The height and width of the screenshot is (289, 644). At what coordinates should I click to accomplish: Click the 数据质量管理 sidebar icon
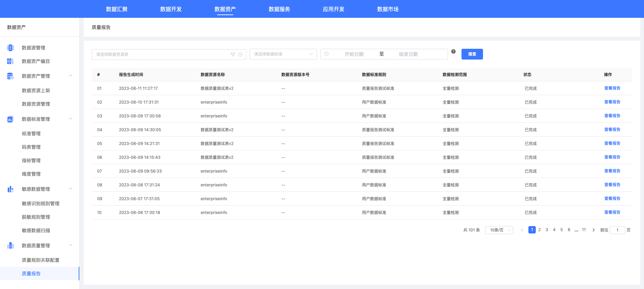pyautogui.click(x=10, y=246)
